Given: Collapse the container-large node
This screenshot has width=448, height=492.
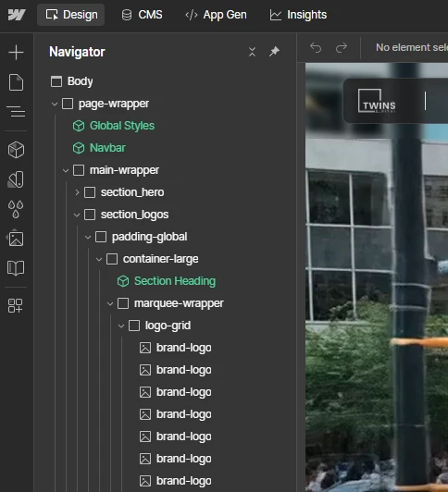Looking at the screenshot, I should (99, 260).
